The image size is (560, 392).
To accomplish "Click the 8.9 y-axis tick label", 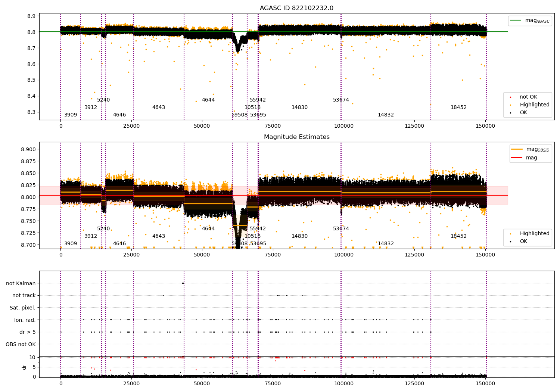I will click(x=31, y=16).
